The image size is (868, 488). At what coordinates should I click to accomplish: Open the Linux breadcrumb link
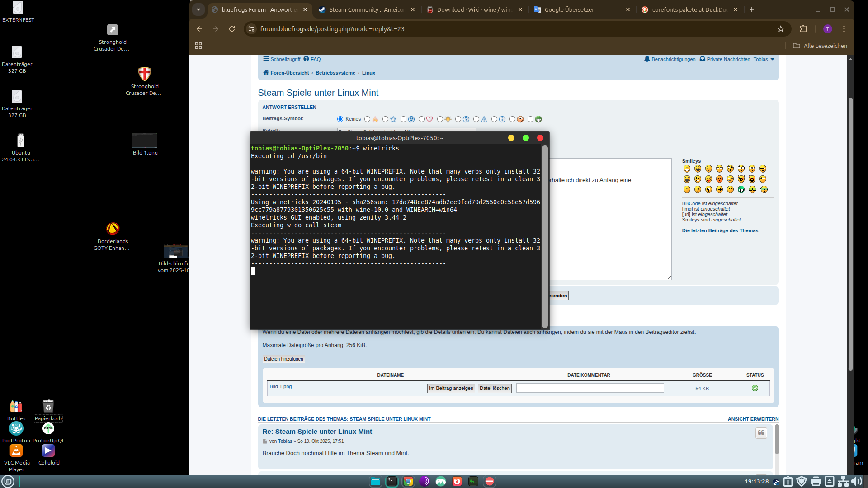pyautogui.click(x=369, y=72)
